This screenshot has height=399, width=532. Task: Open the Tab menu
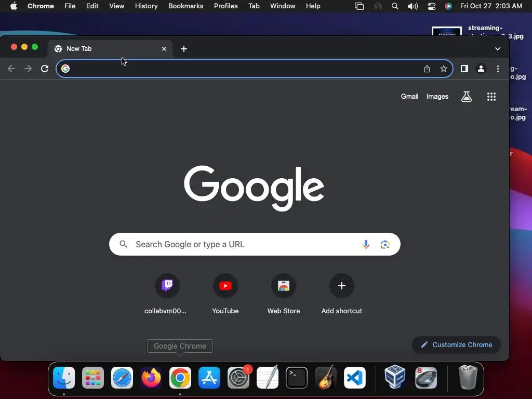pos(254,6)
